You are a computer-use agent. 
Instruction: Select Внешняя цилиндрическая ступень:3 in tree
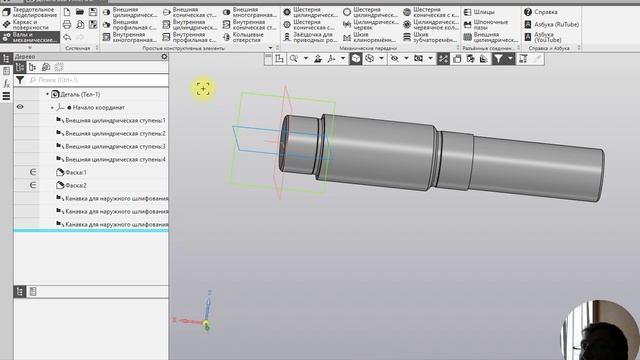point(111,146)
